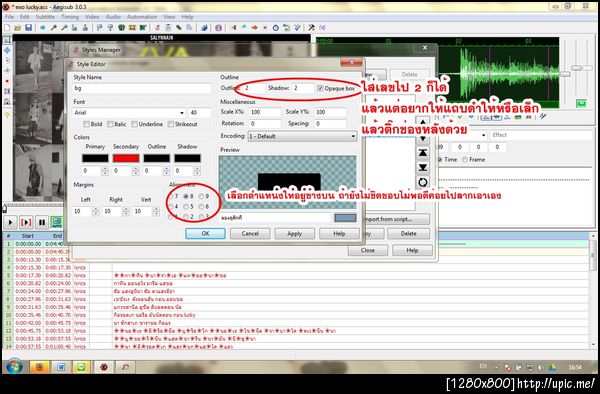The width and height of the screenshot is (600, 394).
Task: Click the New subtitles toolbar icon
Action: (7, 28)
